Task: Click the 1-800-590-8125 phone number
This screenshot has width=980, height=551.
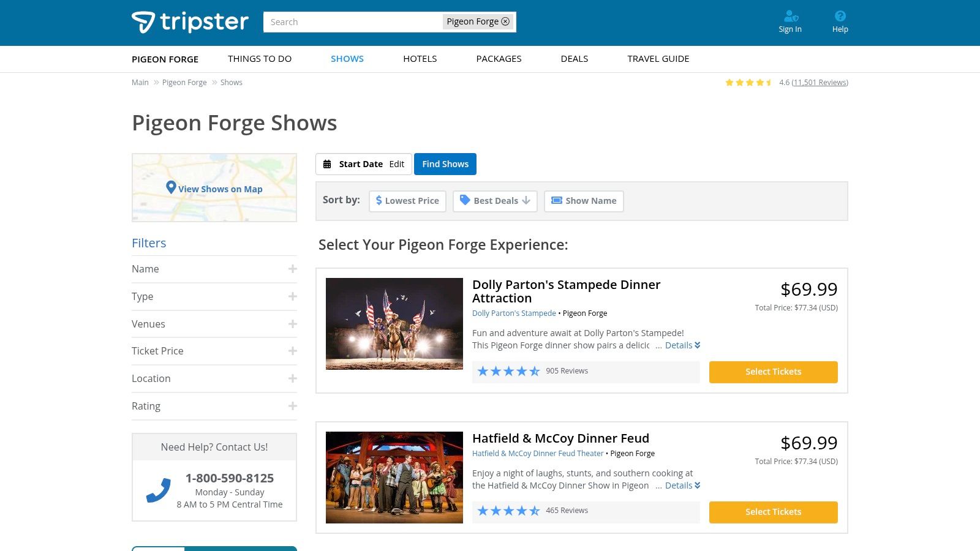Action: click(x=230, y=478)
